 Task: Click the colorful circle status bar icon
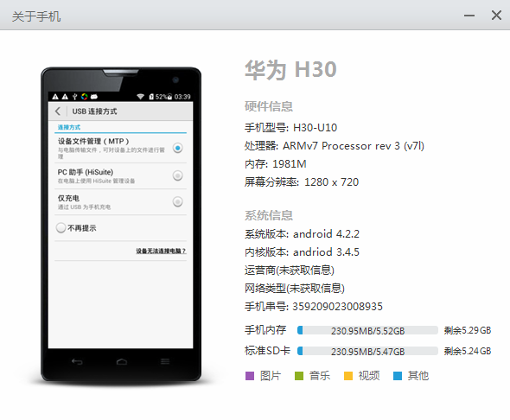tap(85, 97)
